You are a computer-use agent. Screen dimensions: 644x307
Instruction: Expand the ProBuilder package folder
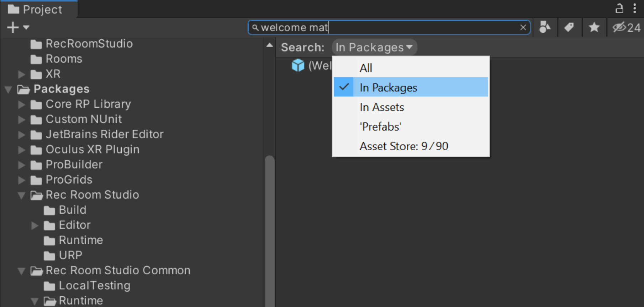click(21, 165)
